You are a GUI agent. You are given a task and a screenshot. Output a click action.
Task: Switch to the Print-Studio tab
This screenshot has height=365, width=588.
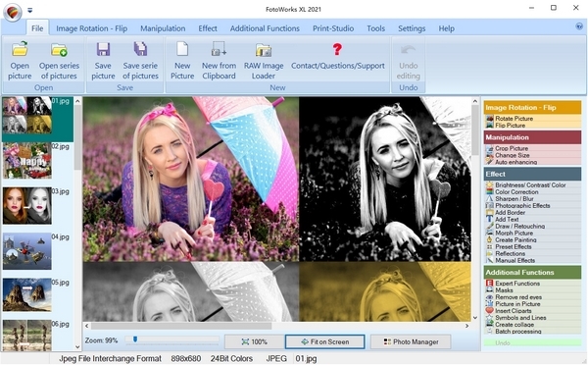(333, 28)
